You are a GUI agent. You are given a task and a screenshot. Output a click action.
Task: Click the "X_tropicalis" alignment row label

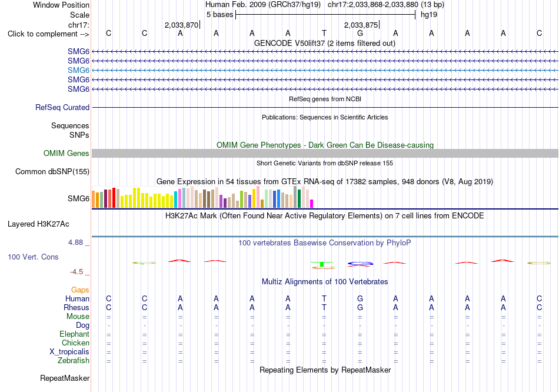(69, 352)
